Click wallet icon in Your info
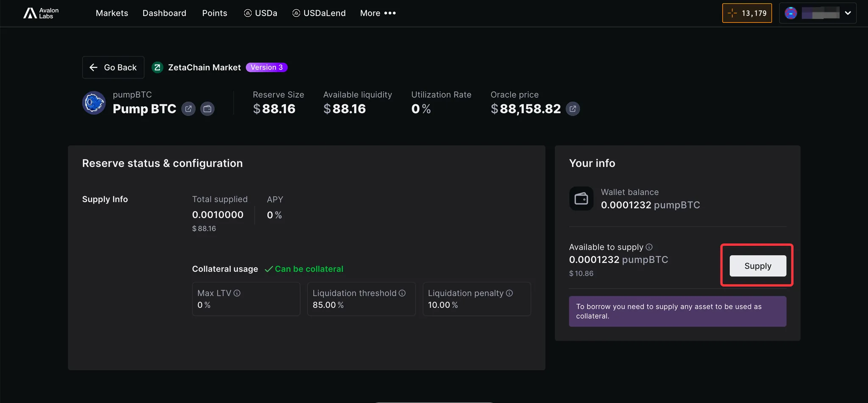 coord(581,198)
